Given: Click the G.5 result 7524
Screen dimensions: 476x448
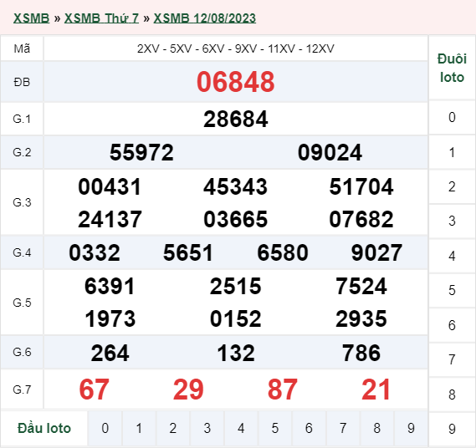Looking at the screenshot, I should coord(361,286).
